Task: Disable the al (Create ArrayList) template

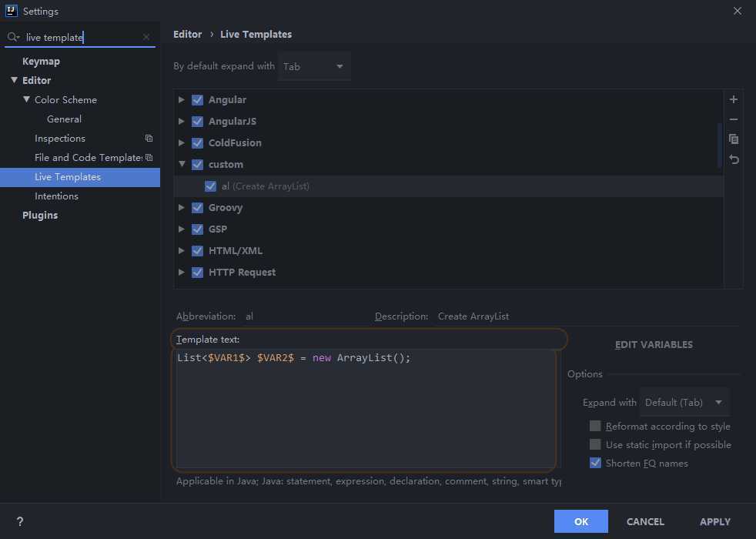Action: 210,186
